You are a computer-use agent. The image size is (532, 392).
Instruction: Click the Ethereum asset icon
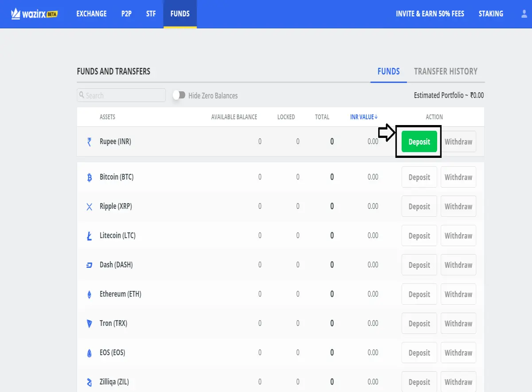pos(89,294)
